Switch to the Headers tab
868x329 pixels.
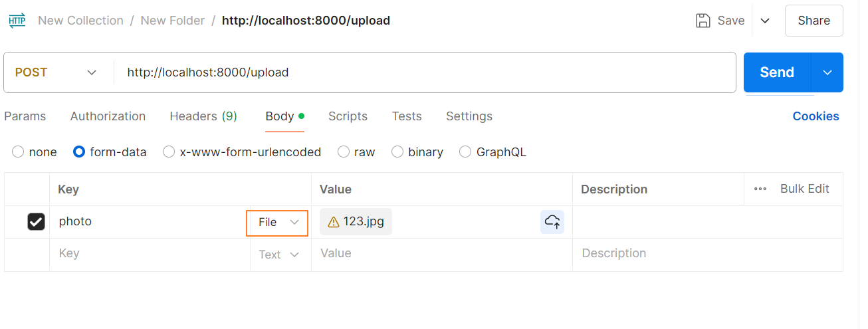pos(203,116)
